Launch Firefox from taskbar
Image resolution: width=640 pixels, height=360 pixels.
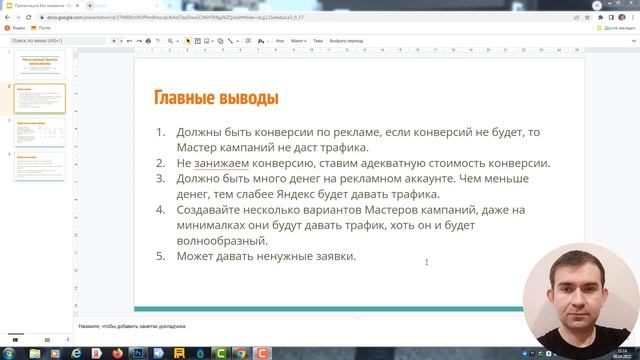pos(118,353)
